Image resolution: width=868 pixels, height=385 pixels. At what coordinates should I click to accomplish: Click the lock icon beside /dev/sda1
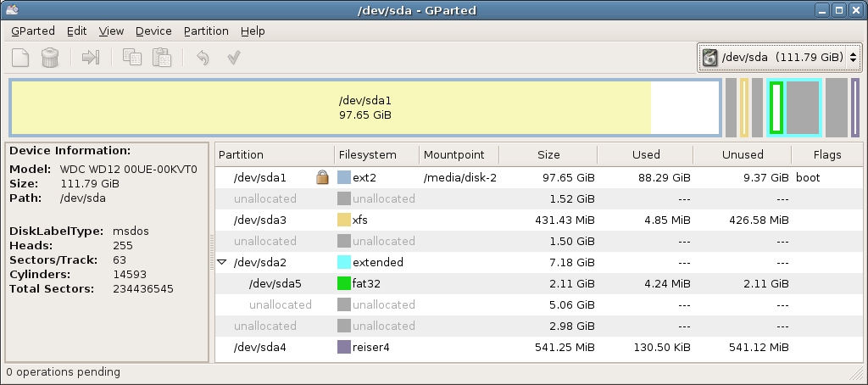tap(322, 177)
